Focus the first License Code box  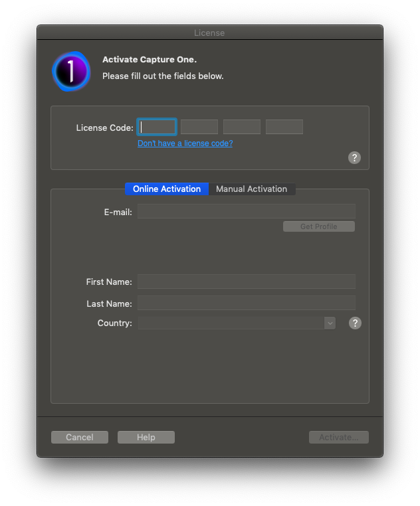click(157, 127)
